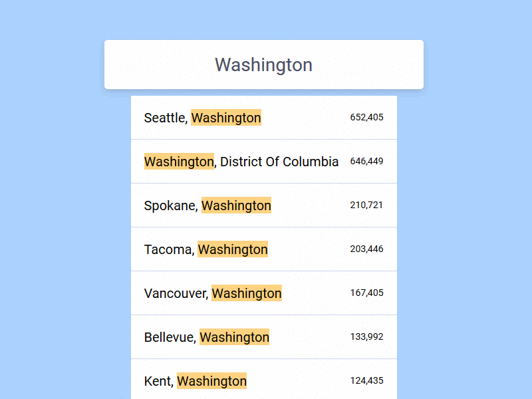Click Kent's population number 124,435
The width and height of the screenshot is (532, 399).
tap(366, 381)
